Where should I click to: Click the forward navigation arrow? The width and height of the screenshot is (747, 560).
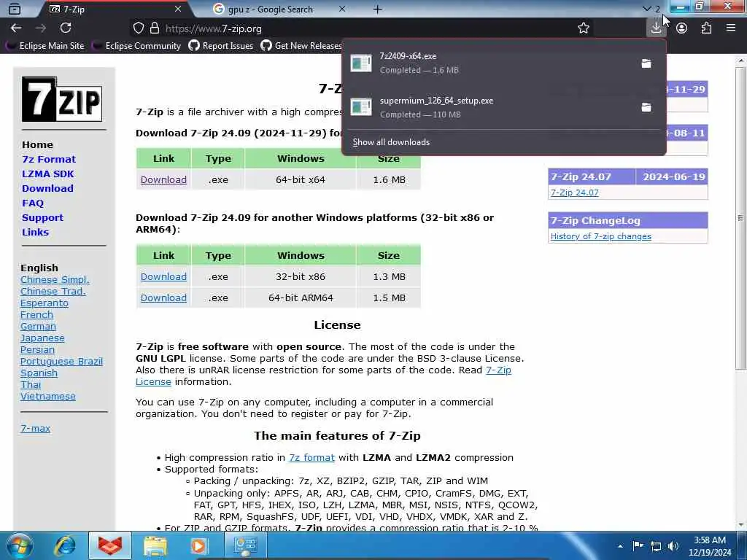[41, 28]
